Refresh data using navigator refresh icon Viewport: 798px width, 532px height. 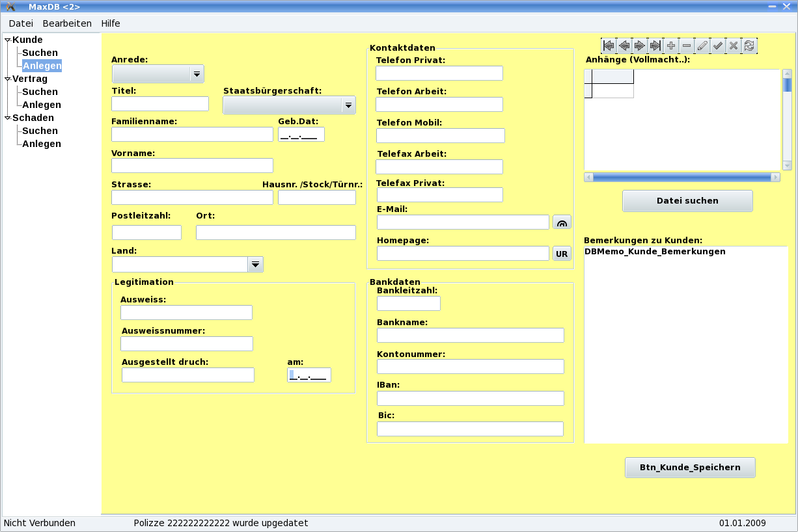click(749, 46)
